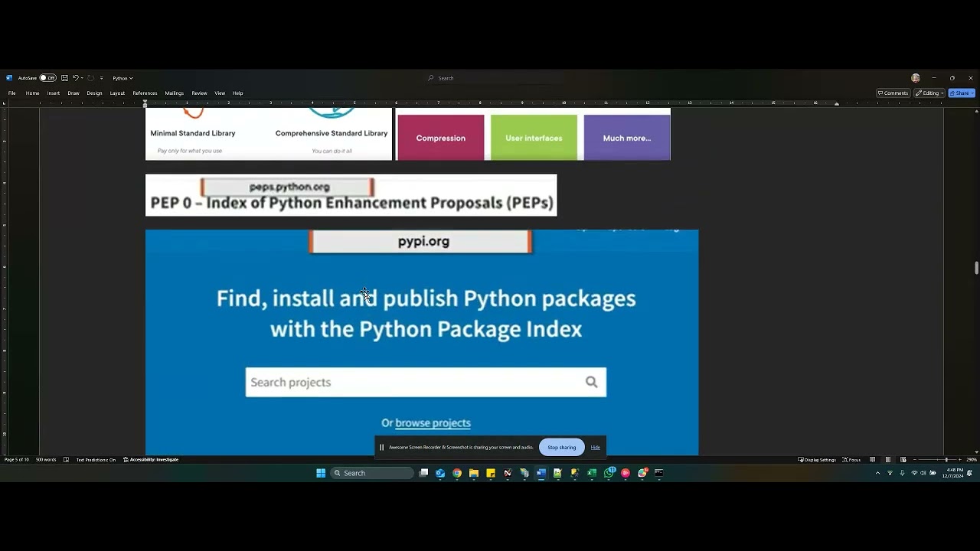The height and width of the screenshot is (551, 980).
Task: Click the zoom out minus button
Action: [915, 460]
